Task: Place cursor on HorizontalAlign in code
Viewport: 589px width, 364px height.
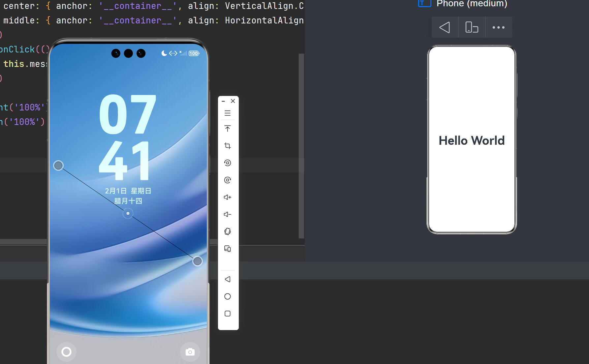Action: 264,20
